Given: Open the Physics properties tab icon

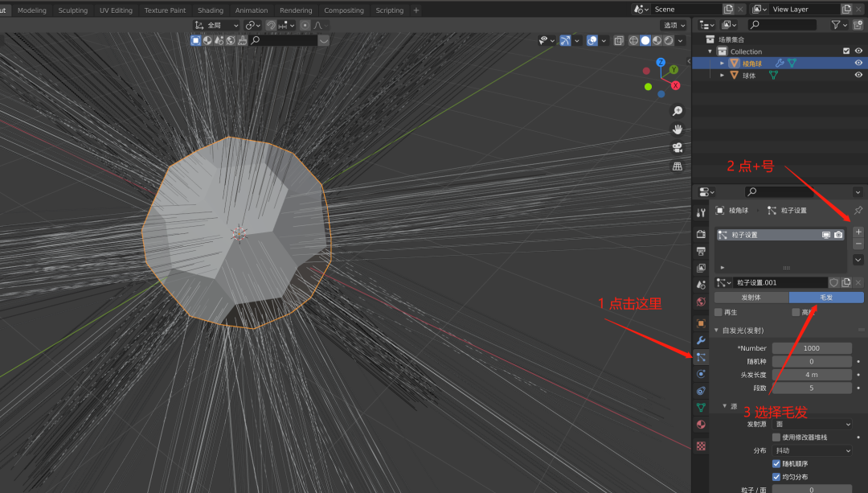Looking at the screenshot, I should [701, 374].
